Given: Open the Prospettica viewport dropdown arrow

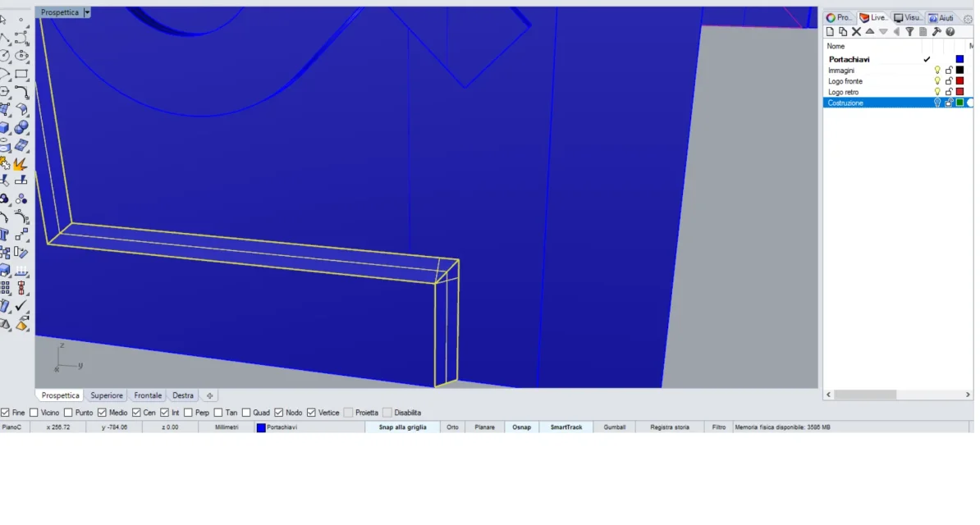Looking at the screenshot, I should [x=87, y=12].
